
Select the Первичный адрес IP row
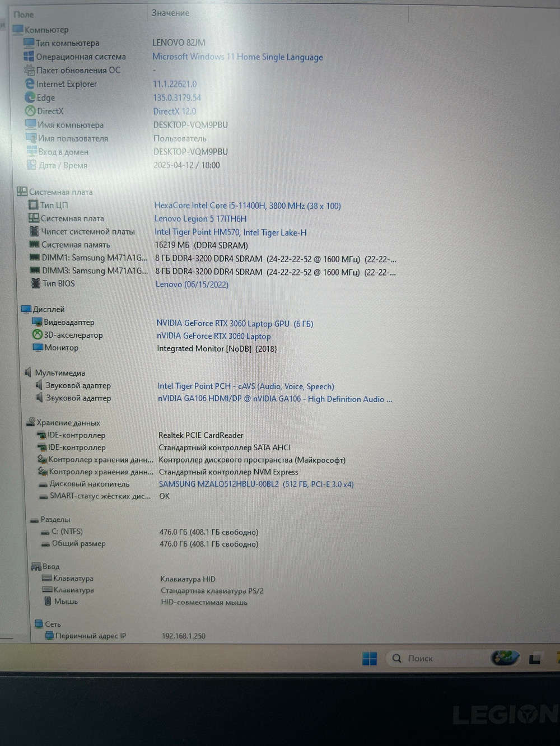pos(125,636)
